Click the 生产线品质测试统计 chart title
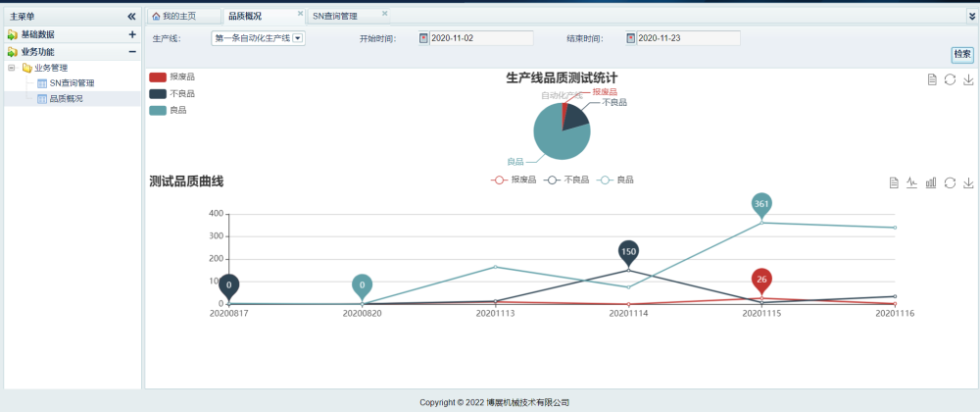 [x=562, y=78]
